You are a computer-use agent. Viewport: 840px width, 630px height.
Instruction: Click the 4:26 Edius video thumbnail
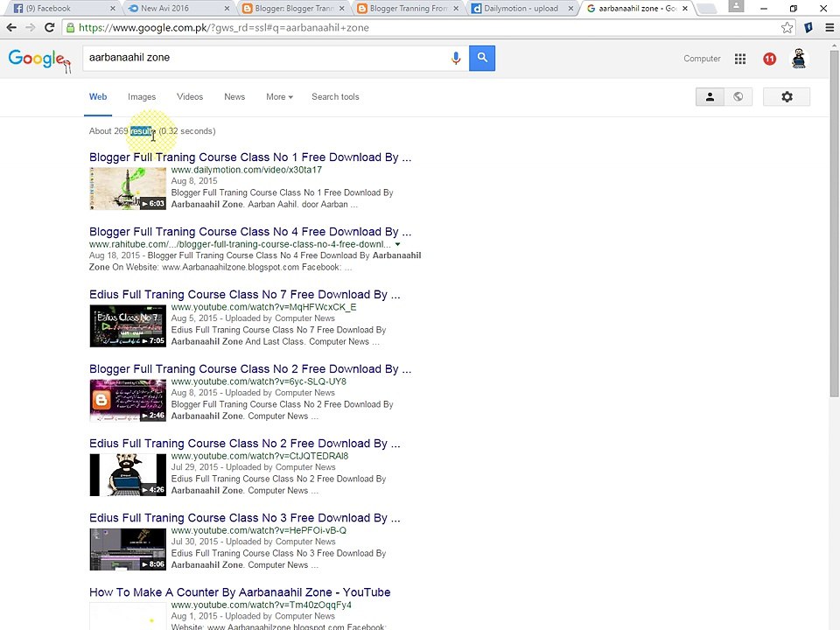pyautogui.click(x=128, y=474)
